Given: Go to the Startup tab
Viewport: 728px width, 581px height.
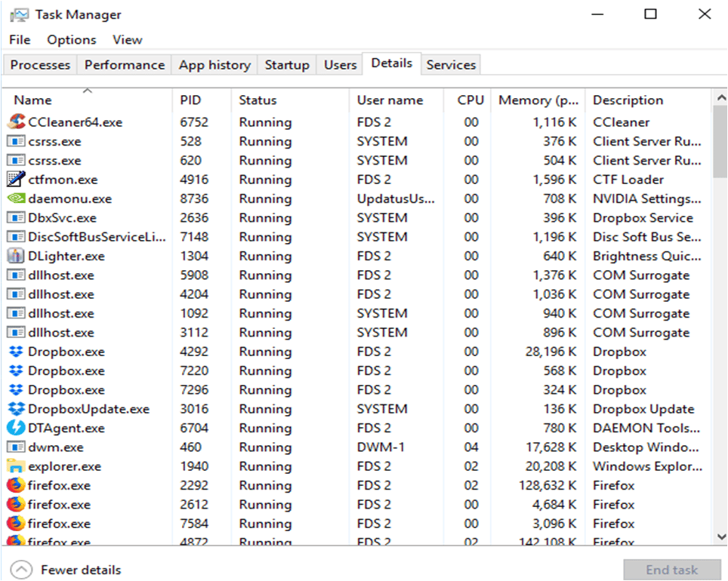Looking at the screenshot, I should coord(287,64).
